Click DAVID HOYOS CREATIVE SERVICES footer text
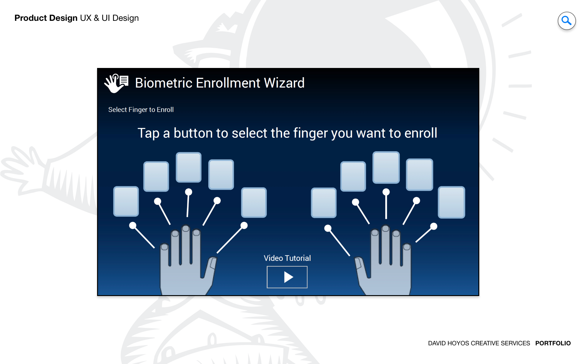 coord(479,343)
